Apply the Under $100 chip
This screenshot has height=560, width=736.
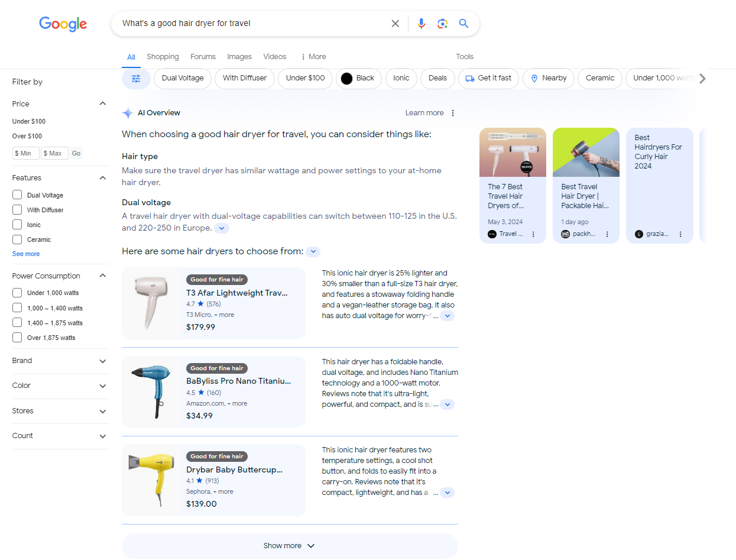pos(305,78)
